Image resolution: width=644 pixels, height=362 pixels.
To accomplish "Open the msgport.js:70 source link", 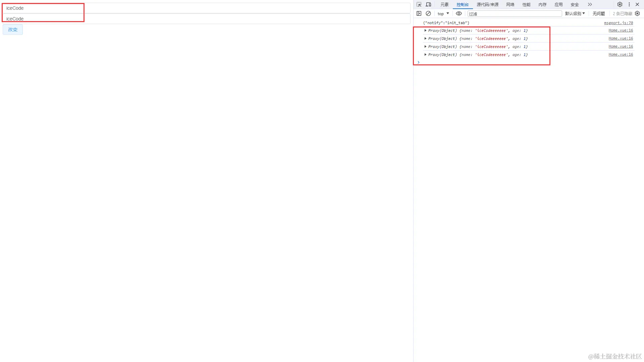I will point(618,23).
